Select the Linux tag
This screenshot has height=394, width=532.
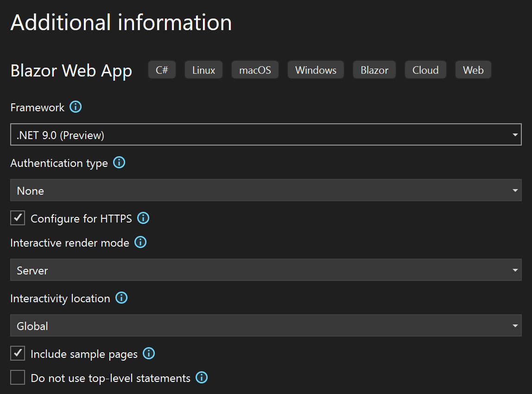203,70
